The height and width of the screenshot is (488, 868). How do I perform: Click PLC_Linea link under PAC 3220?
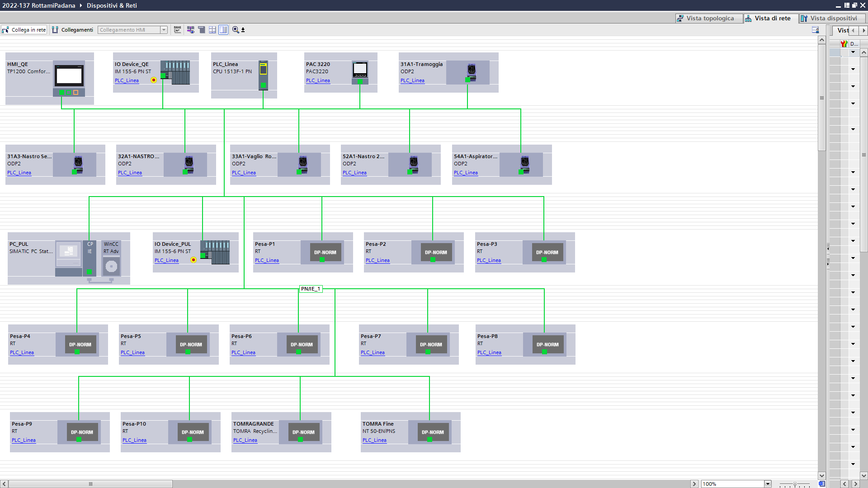click(x=318, y=80)
